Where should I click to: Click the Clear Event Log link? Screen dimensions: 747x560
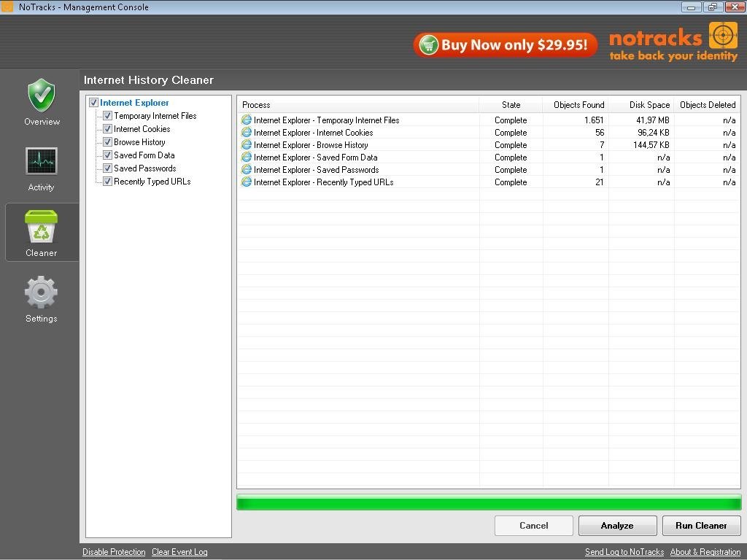[x=179, y=552]
